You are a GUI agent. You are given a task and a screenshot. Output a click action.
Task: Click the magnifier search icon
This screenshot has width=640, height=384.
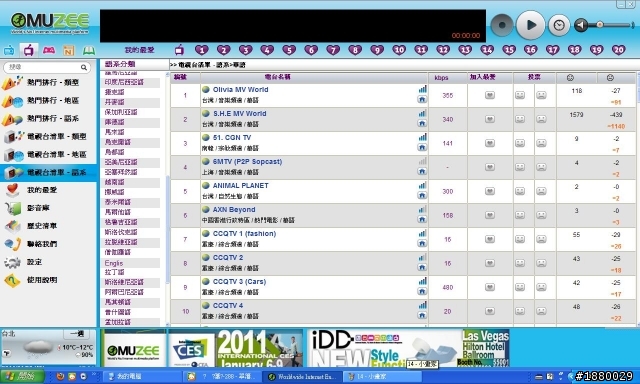point(84,67)
